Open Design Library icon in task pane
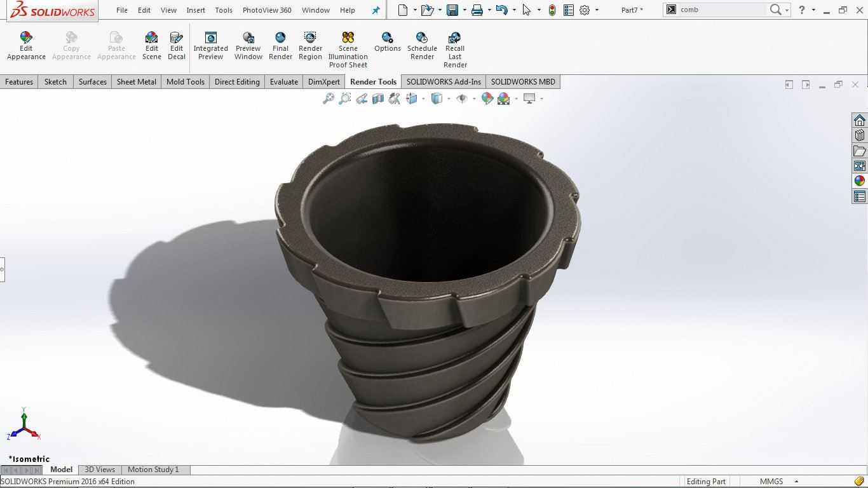The width and height of the screenshot is (868, 488). click(860, 136)
